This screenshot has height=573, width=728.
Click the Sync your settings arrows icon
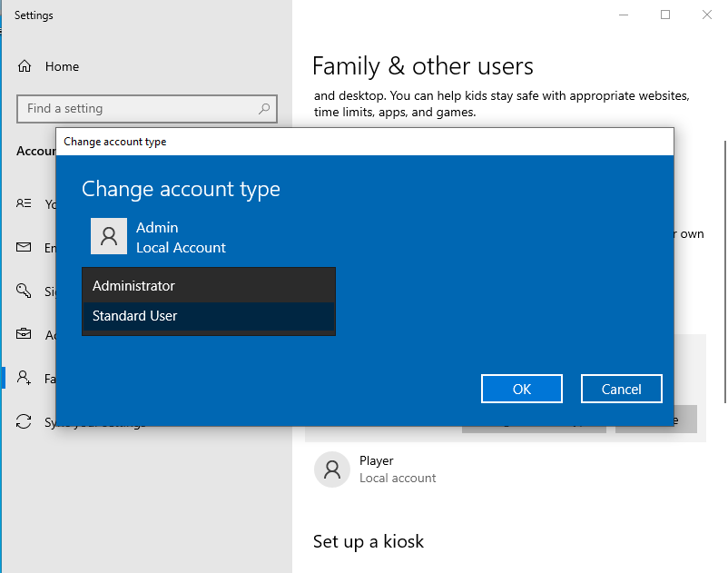click(25, 422)
